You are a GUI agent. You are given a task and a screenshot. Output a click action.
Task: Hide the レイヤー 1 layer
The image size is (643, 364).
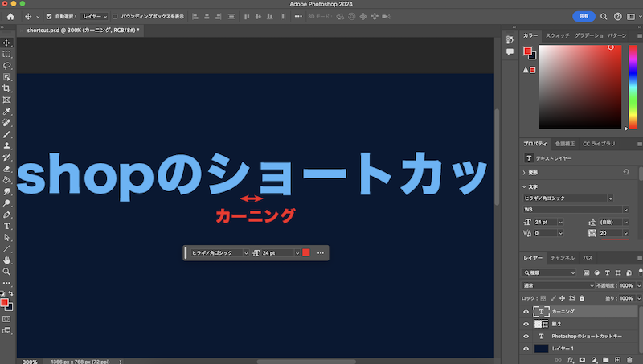point(526,349)
